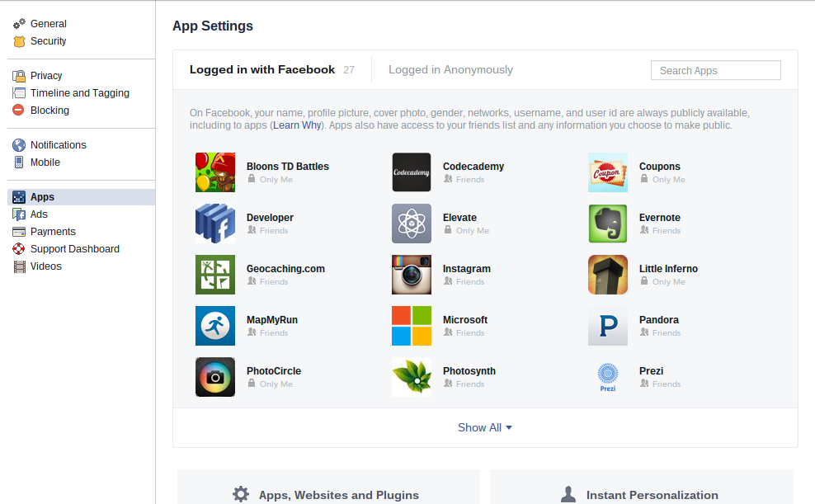Open the Learn Why link

297,125
